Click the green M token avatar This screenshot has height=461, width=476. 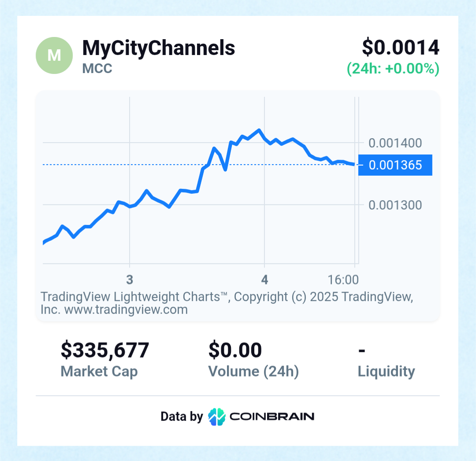click(54, 55)
